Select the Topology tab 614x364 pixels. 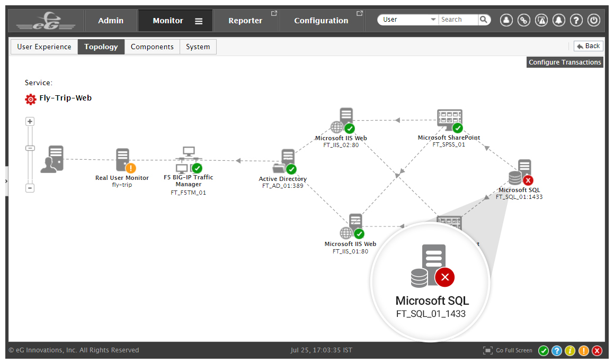pos(101,47)
